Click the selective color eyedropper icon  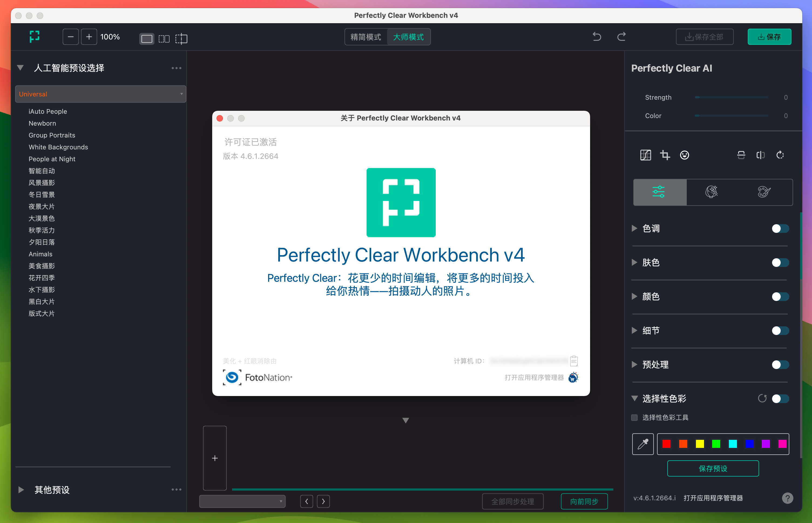(x=644, y=444)
